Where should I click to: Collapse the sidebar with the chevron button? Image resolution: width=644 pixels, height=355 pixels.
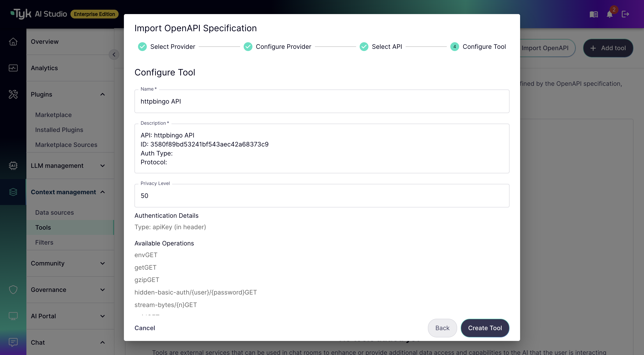(114, 55)
